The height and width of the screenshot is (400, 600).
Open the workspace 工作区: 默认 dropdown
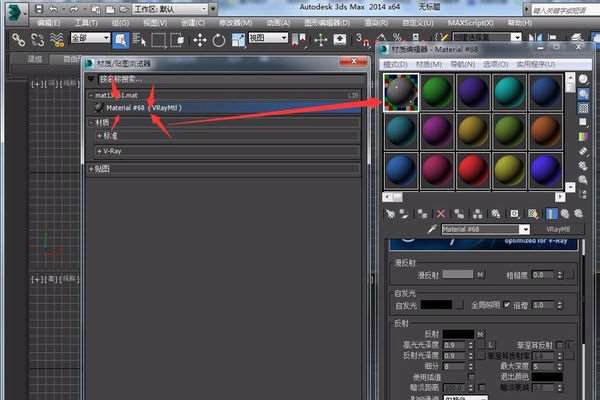click(x=170, y=9)
